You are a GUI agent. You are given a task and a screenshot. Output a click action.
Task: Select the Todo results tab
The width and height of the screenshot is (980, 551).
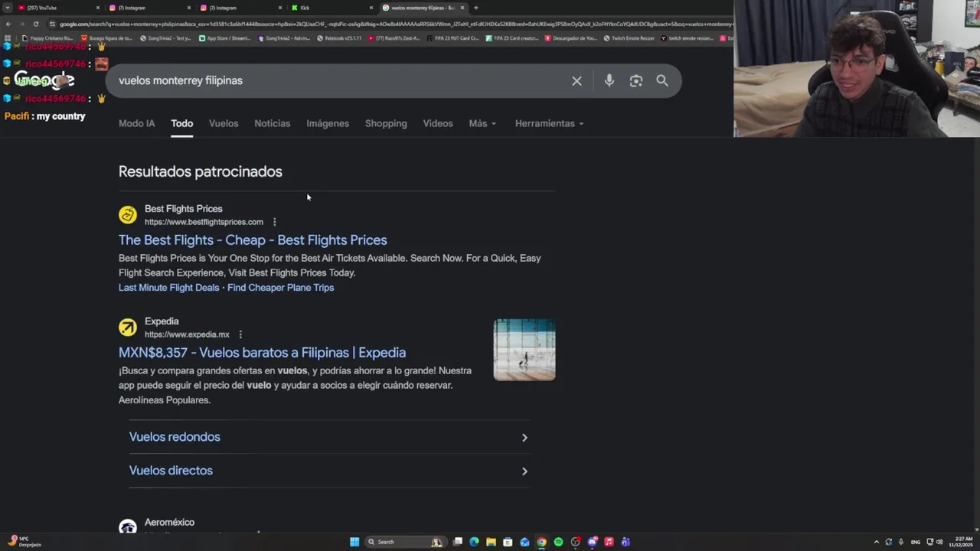[181, 123]
